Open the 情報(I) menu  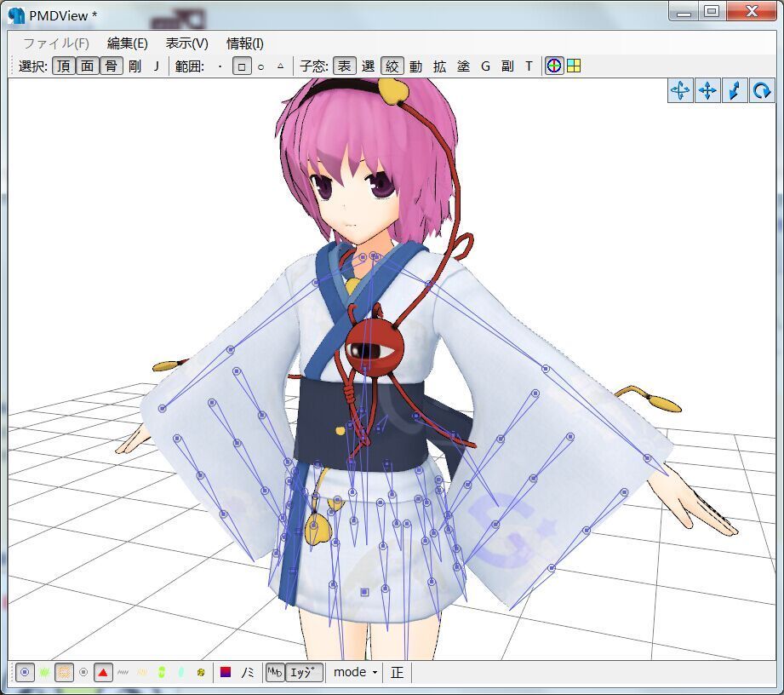click(244, 43)
